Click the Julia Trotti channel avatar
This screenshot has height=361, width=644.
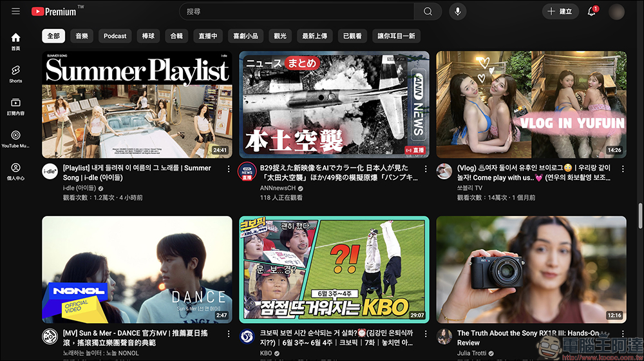[444, 337]
